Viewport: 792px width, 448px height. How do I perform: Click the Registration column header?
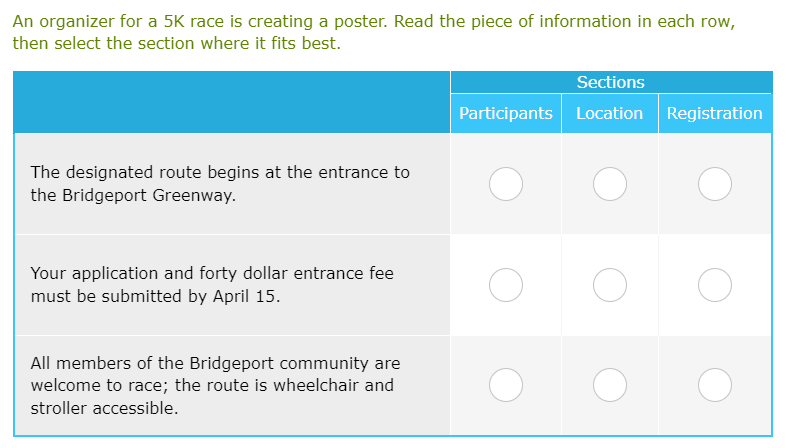tap(714, 114)
